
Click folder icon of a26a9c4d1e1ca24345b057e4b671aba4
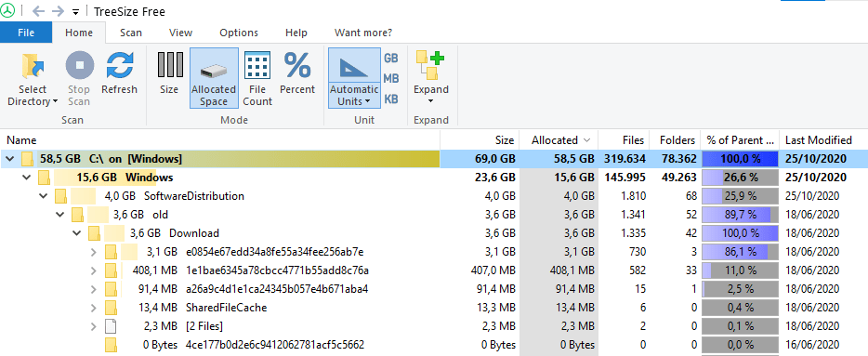112,289
